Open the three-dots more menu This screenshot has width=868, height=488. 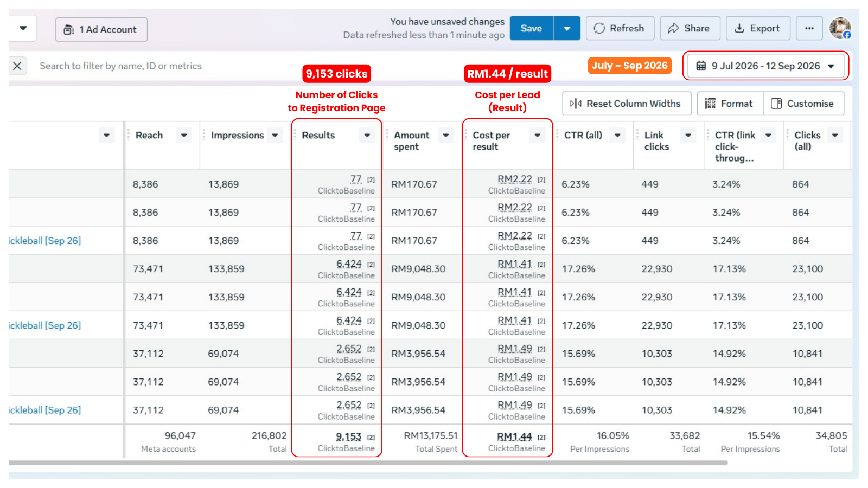tap(809, 28)
